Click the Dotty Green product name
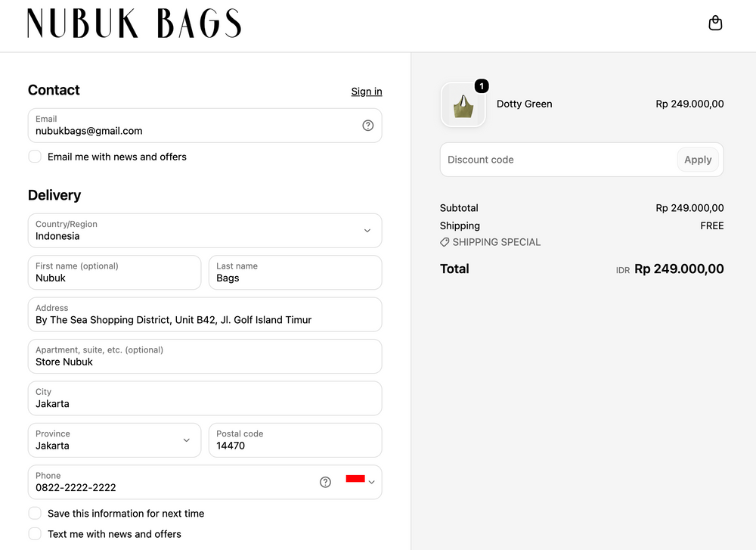 click(x=524, y=104)
